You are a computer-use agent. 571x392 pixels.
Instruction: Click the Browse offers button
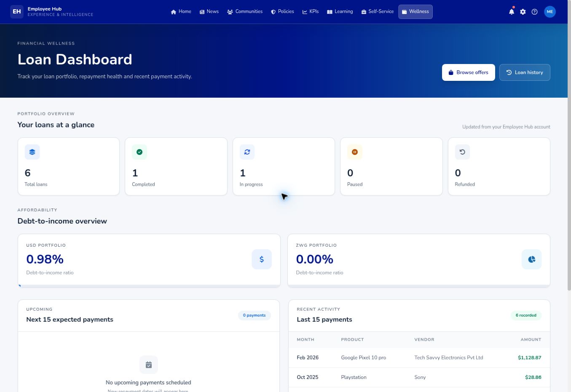pyautogui.click(x=469, y=72)
